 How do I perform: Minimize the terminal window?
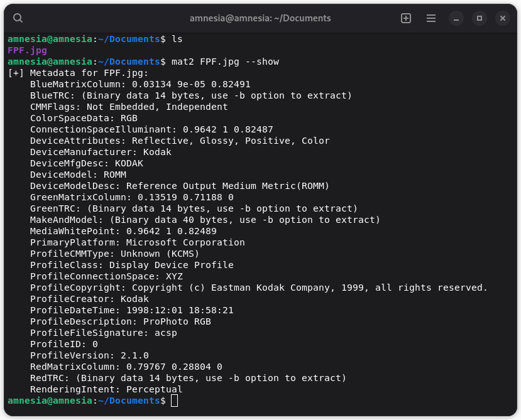[456, 18]
